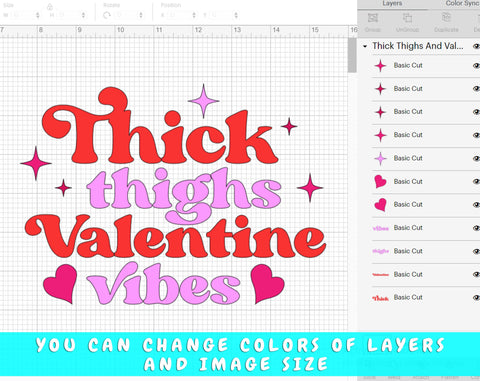Viewport: 480px width, 381px height.
Task: Select the first heart layer thumbnail
Action: tap(380, 182)
